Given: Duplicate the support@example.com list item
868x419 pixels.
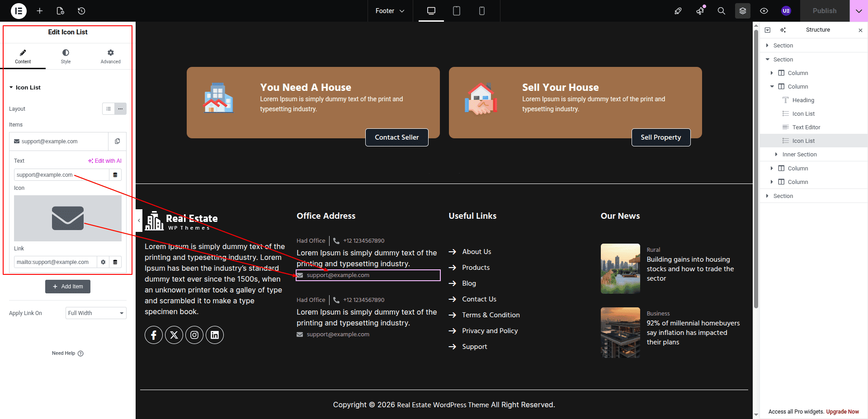Looking at the screenshot, I should coord(117,141).
